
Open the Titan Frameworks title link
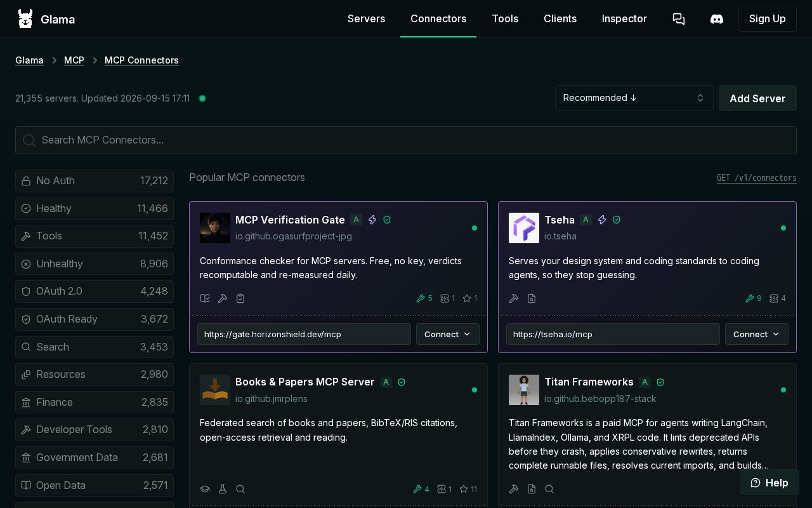click(x=589, y=382)
